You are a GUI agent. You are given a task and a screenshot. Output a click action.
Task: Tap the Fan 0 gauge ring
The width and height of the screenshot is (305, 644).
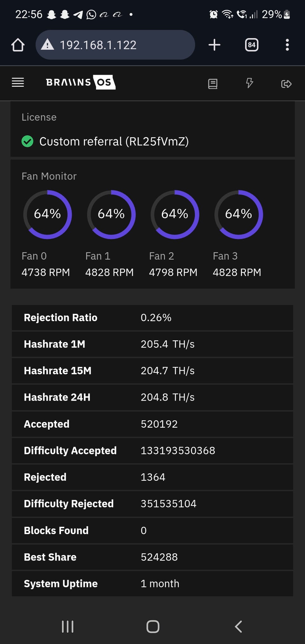[x=47, y=214]
